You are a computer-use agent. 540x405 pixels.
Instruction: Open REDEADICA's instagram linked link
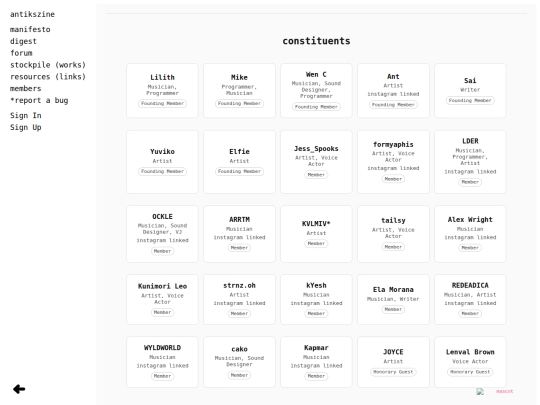470,303
